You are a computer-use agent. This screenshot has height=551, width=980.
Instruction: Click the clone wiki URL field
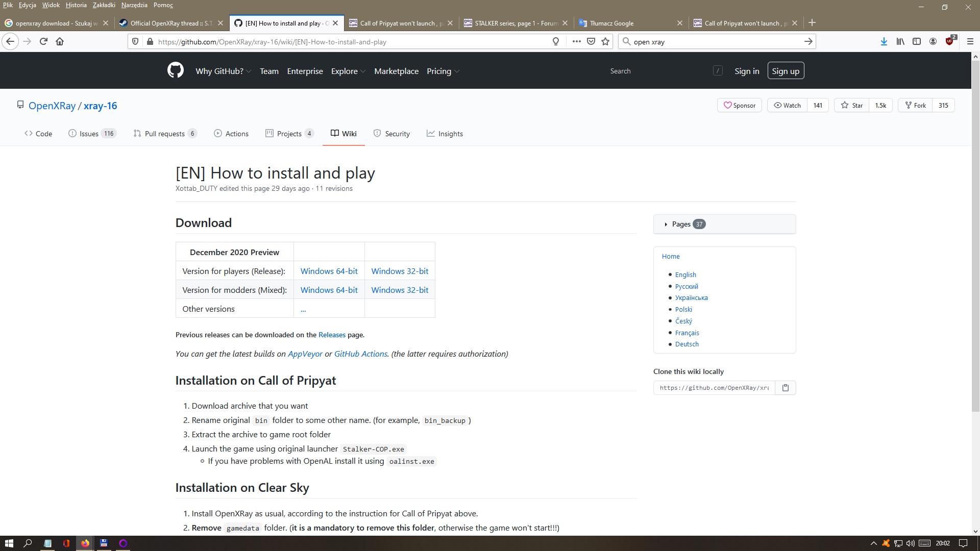click(714, 388)
